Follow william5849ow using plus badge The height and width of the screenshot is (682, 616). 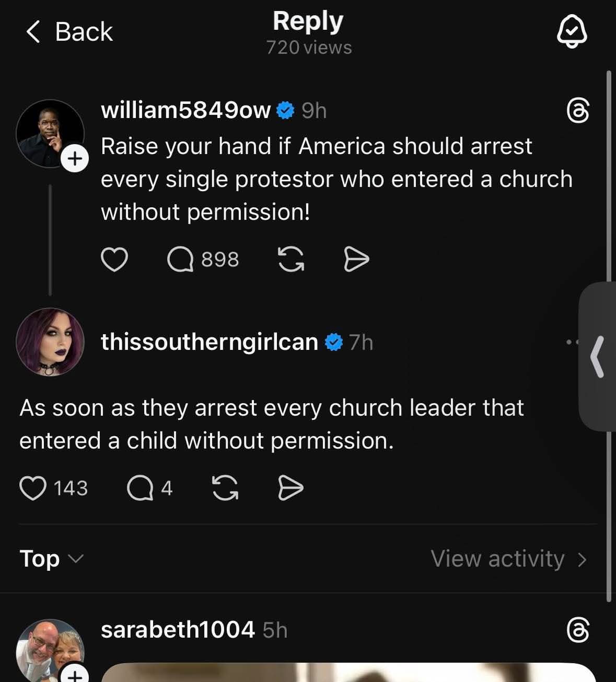click(75, 158)
